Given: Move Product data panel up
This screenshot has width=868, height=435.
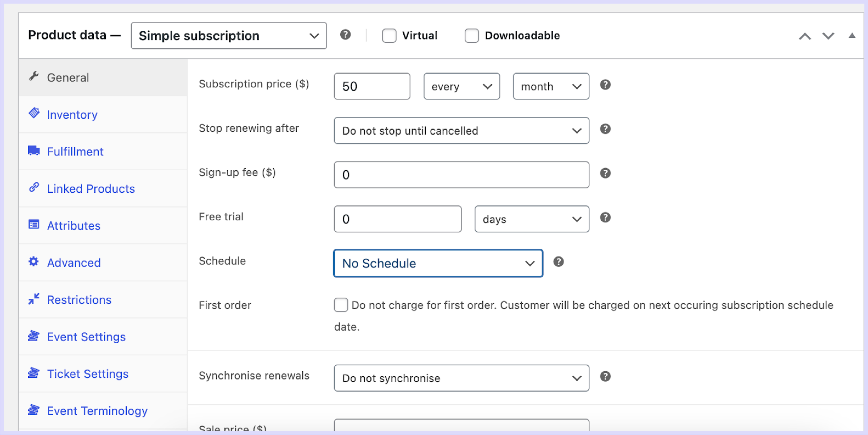Looking at the screenshot, I should [805, 36].
